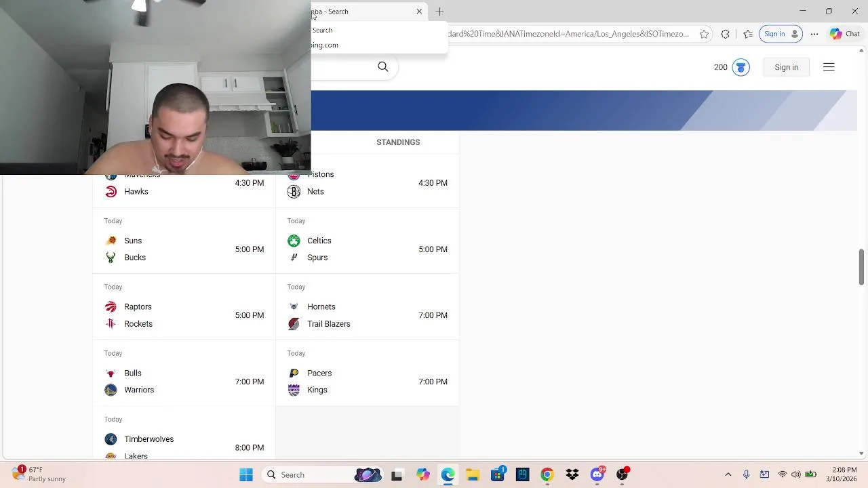This screenshot has height=488, width=868.
Task: Select the Hawks team name
Action: [x=136, y=192]
